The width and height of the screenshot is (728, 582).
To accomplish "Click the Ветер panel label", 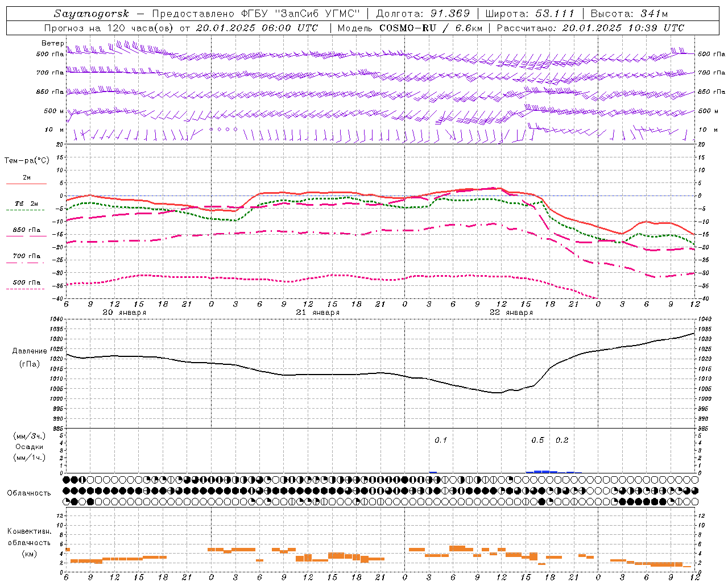I will [x=52, y=43].
